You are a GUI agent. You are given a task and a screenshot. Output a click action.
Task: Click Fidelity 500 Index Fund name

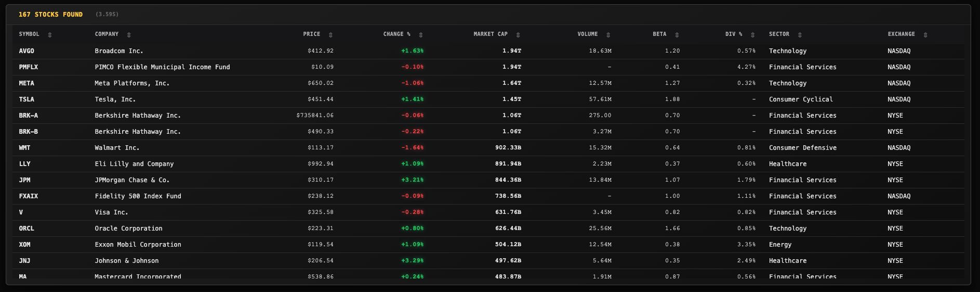138,196
